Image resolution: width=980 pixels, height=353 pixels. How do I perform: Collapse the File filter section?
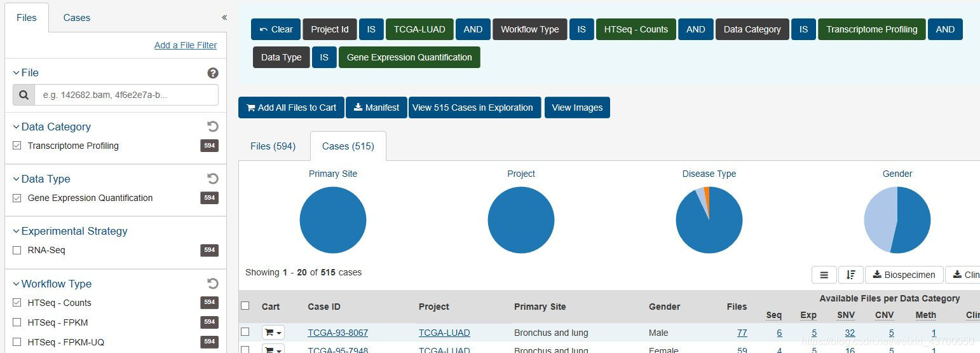[x=26, y=73]
